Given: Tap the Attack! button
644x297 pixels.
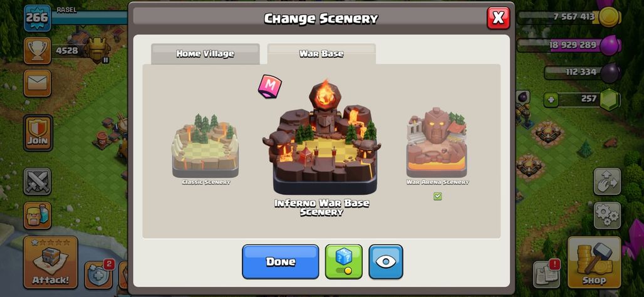Looking at the screenshot, I should click(x=51, y=262).
